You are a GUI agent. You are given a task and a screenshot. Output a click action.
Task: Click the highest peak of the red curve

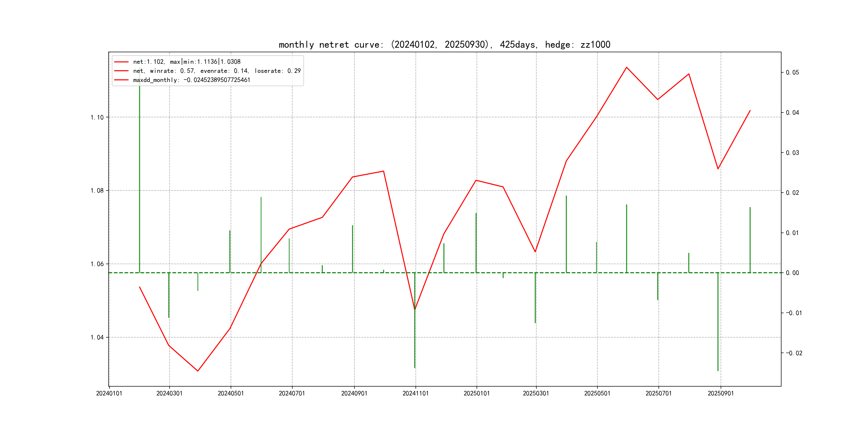[x=626, y=68]
